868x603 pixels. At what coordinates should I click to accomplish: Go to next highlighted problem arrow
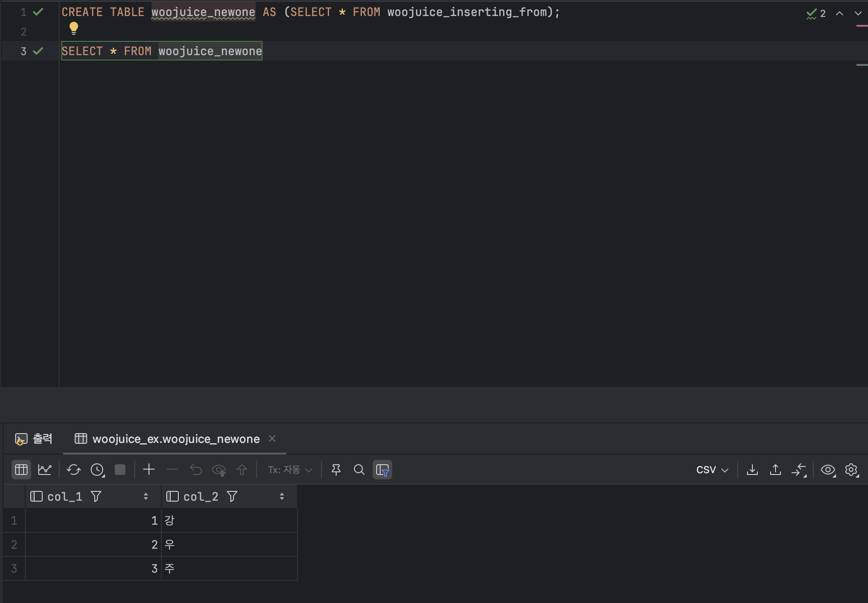(x=858, y=14)
